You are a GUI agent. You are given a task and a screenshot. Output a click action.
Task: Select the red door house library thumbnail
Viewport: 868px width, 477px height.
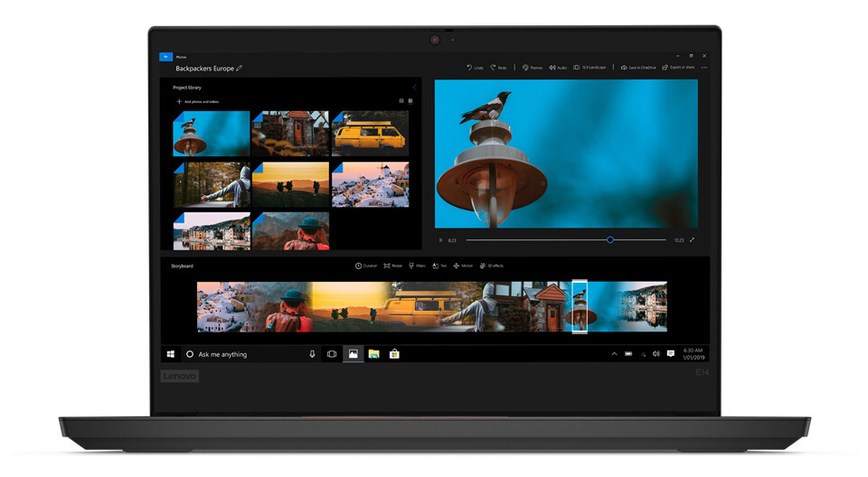(x=290, y=134)
